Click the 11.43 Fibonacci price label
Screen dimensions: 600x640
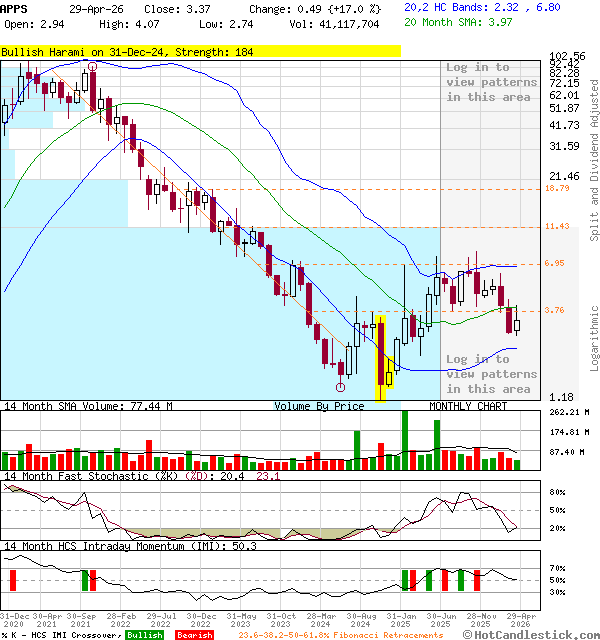557,227
